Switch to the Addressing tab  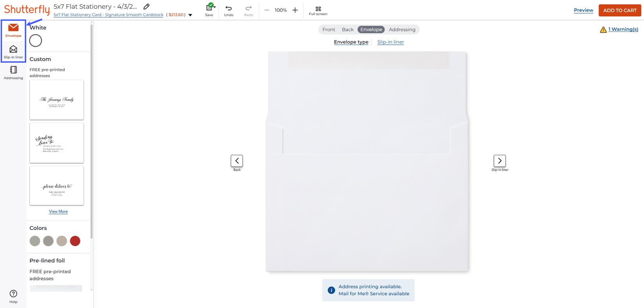tap(402, 30)
